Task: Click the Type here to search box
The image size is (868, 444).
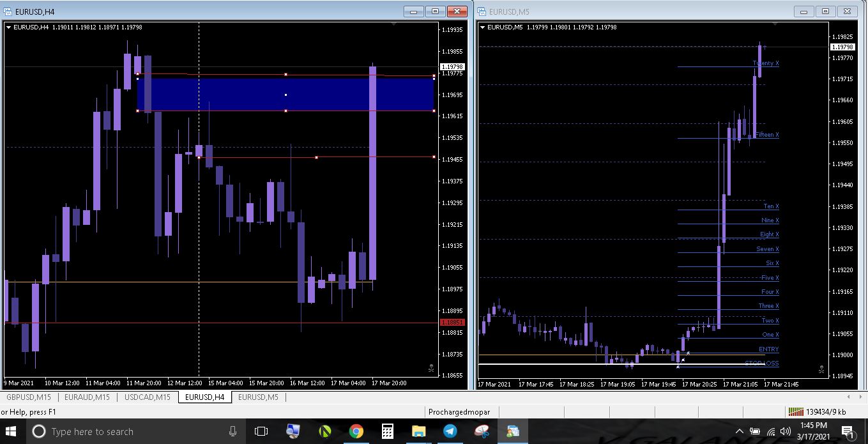Action: [x=136, y=432]
